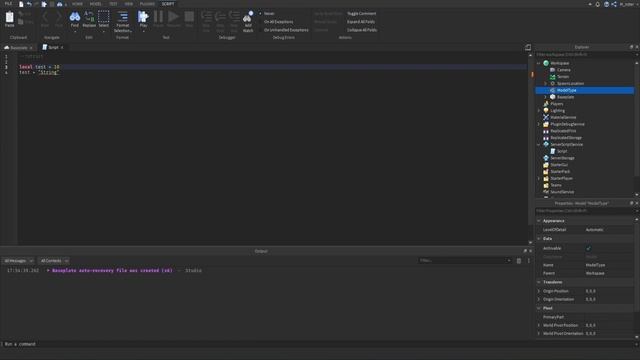Click the Output Filter field
Viewport: 640px width, 360px height.
click(x=464, y=260)
